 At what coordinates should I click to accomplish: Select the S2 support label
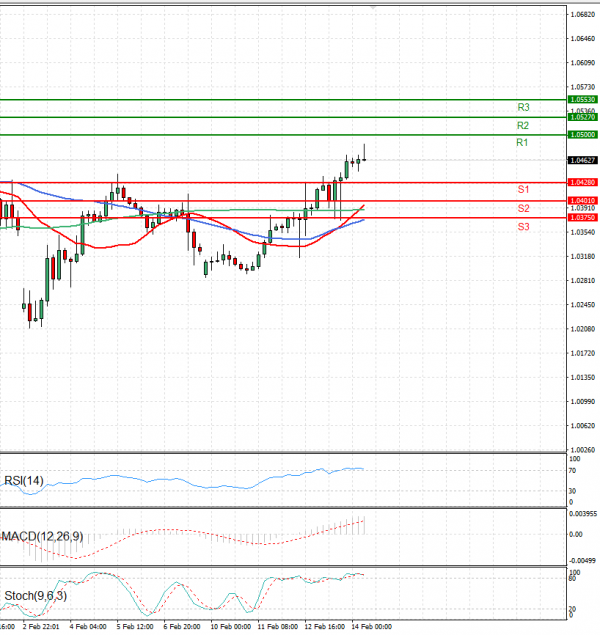click(523, 208)
